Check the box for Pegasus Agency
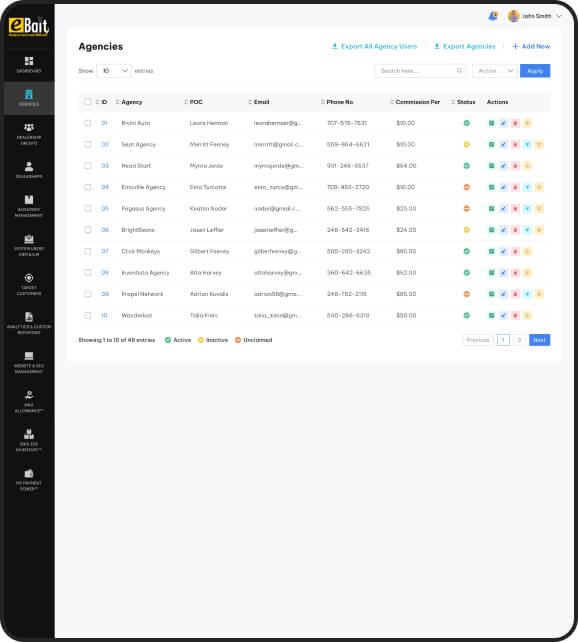Image resolution: width=578 pixels, height=642 pixels. 88,208
